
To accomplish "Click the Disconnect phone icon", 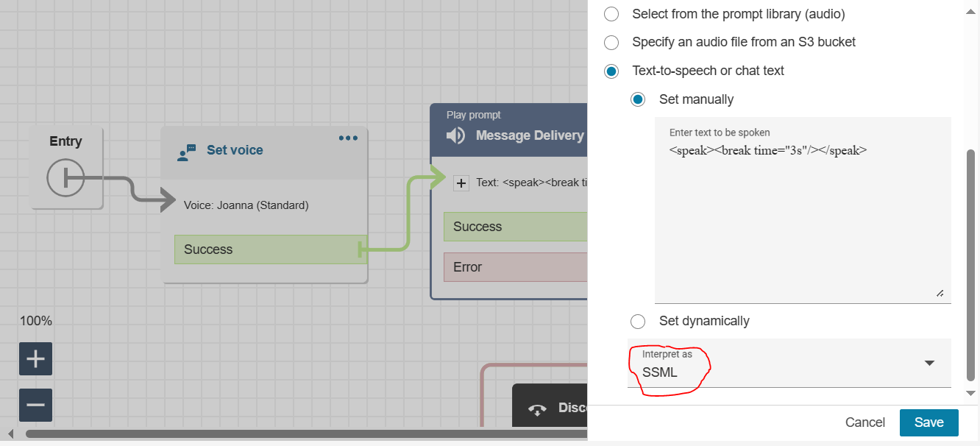I will click(x=537, y=410).
